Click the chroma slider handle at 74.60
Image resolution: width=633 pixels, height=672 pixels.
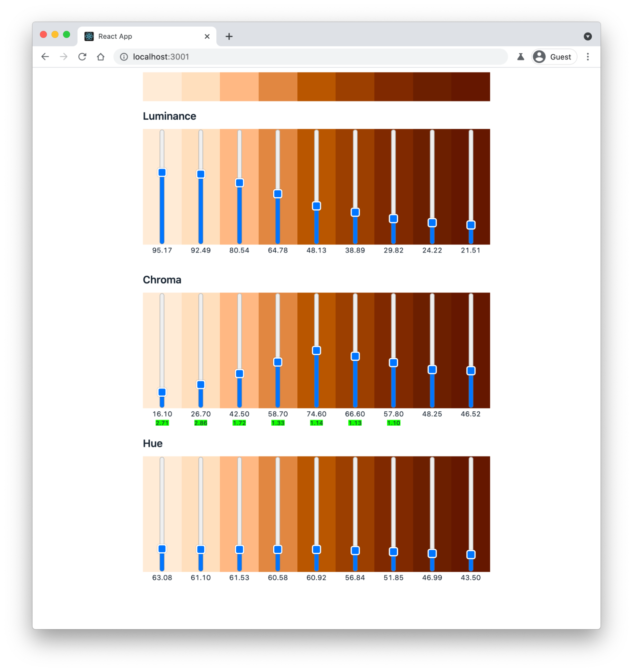[x=316, y=351]
